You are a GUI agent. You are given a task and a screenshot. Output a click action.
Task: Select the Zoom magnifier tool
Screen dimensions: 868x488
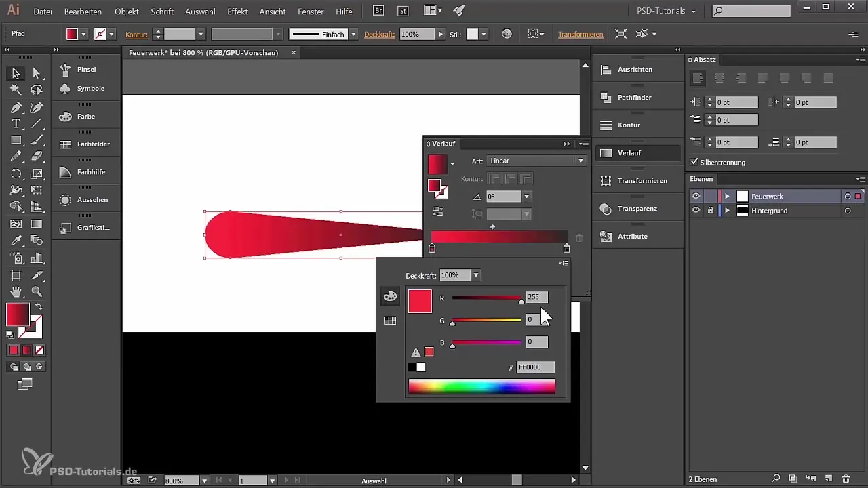(x=37, y=291)
